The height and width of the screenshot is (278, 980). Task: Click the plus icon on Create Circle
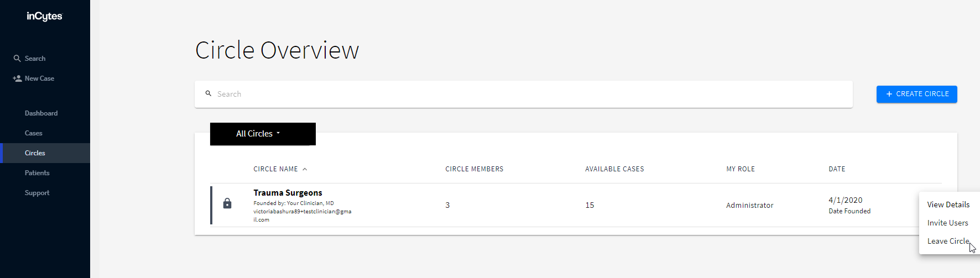pyautogui.click(x=889, y=95)
